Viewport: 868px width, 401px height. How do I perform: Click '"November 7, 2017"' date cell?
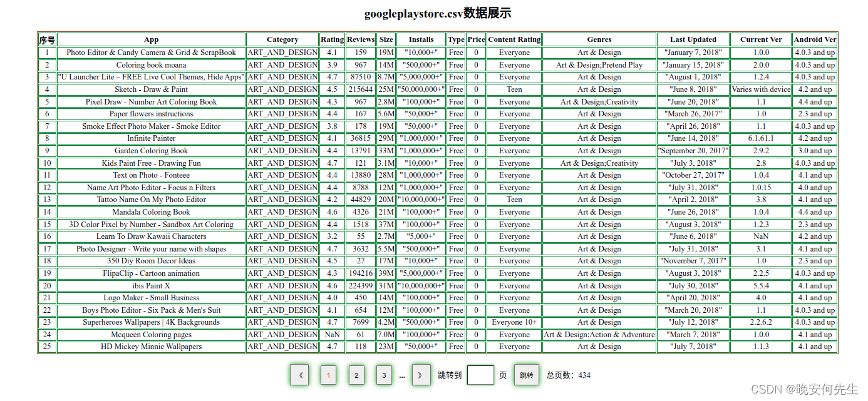click(693, 261)
